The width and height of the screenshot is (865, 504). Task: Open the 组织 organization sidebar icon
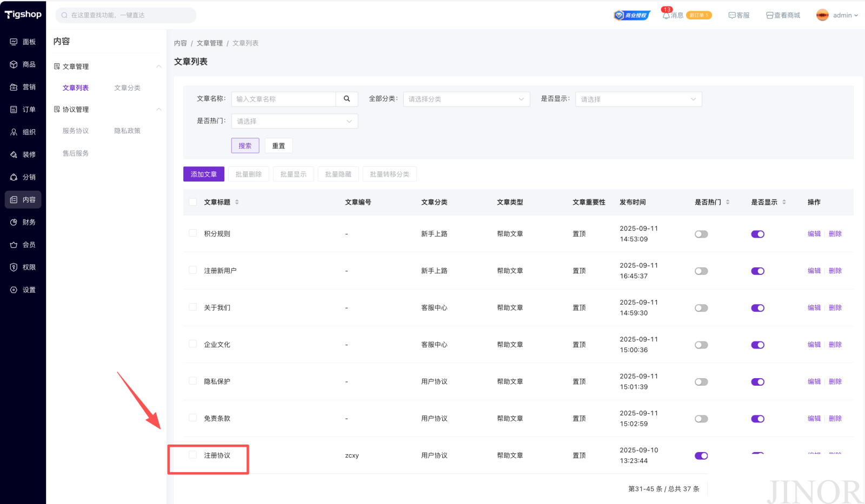[x=14, y=132]
